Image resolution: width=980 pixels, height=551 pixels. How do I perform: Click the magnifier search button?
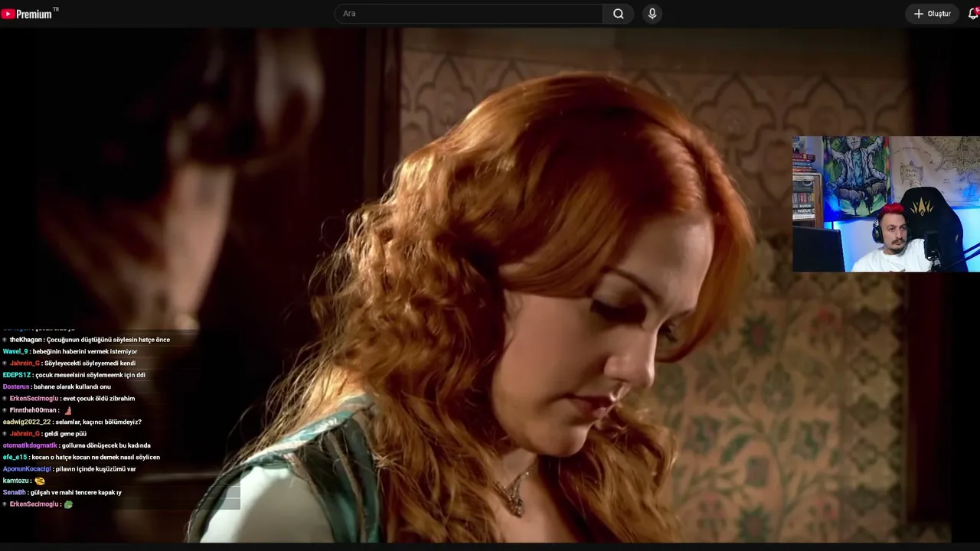[619, 14]
